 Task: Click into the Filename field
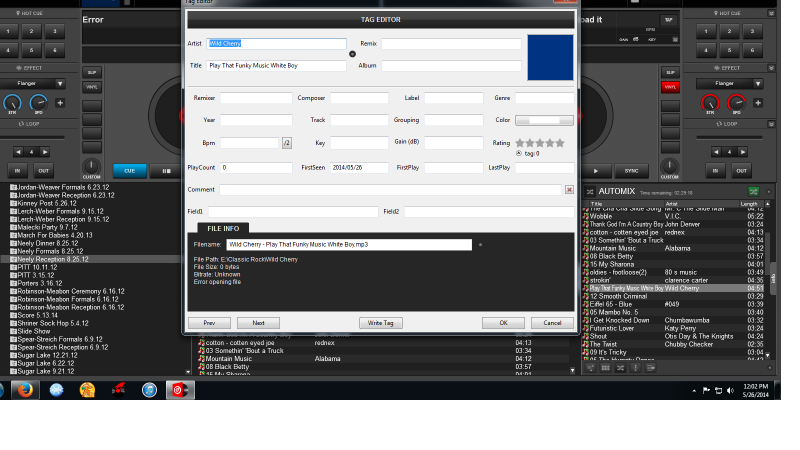pyautogui.click(x=349, y=245)
